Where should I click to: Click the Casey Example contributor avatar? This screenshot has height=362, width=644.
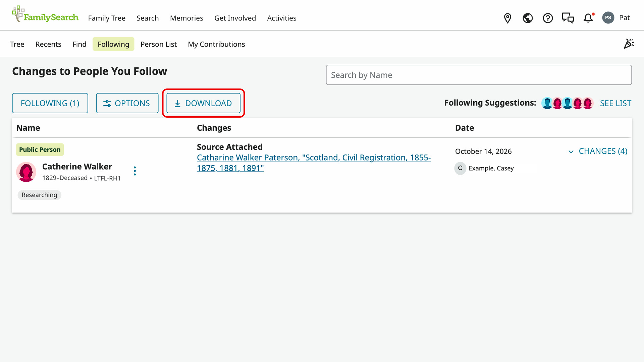460,168
